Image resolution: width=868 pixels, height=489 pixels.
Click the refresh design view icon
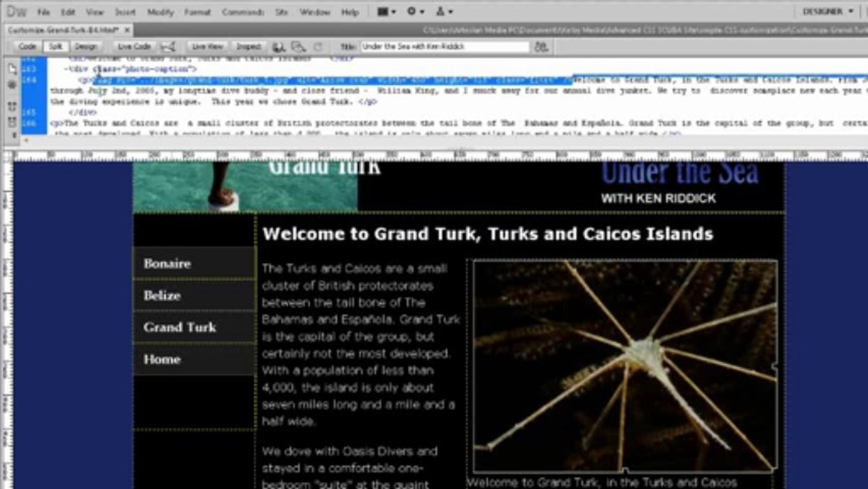click(318, 47)
